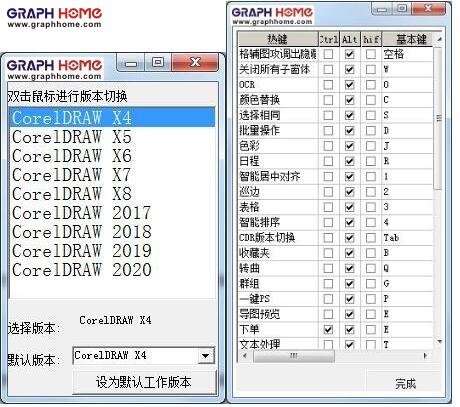
Task: Uncheck Alt checkbox for OCR row
Action: pos(349,85)
